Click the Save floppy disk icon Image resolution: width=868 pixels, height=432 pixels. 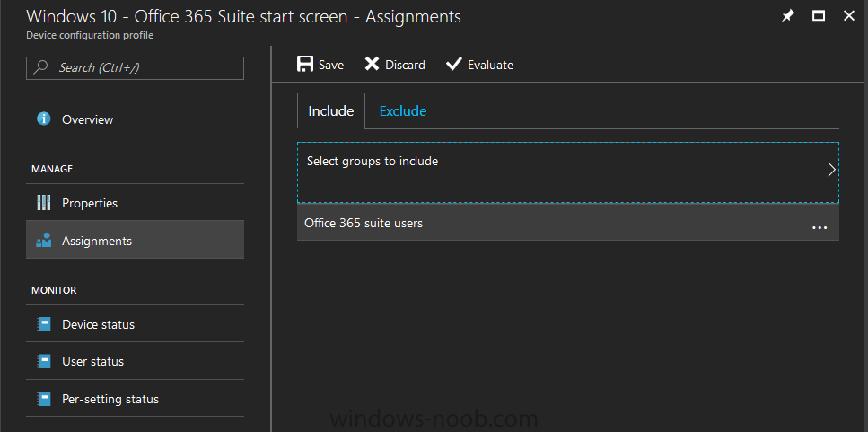coord(305,65)
